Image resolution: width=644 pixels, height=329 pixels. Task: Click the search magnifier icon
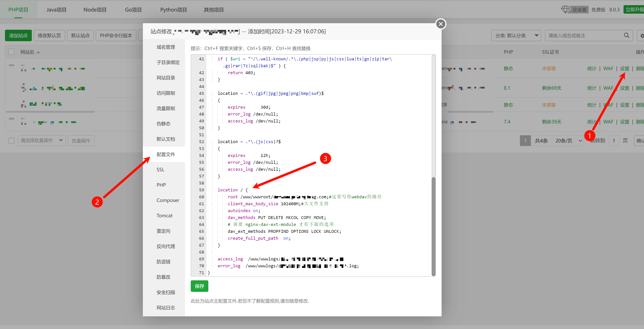[x=626, y=35]
